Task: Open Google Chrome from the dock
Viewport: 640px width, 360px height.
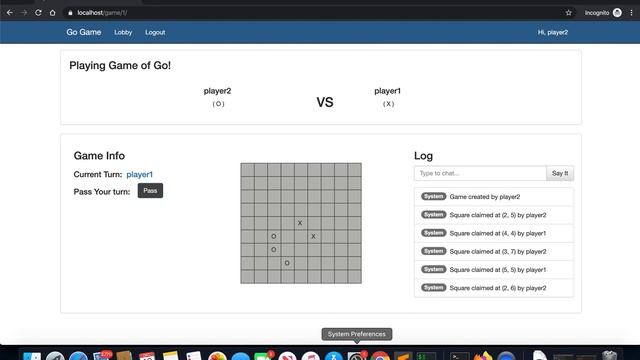Action: [380, 355]
